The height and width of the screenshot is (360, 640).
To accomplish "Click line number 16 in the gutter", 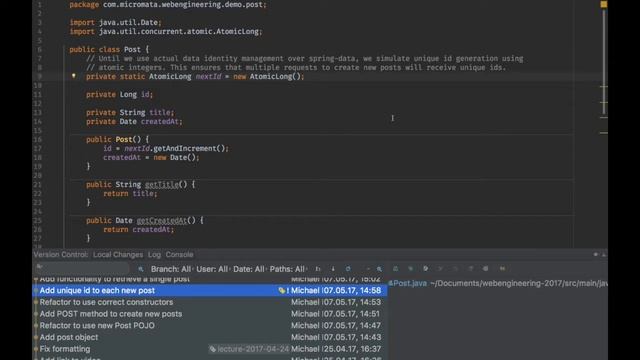I will tap(38, 140).
